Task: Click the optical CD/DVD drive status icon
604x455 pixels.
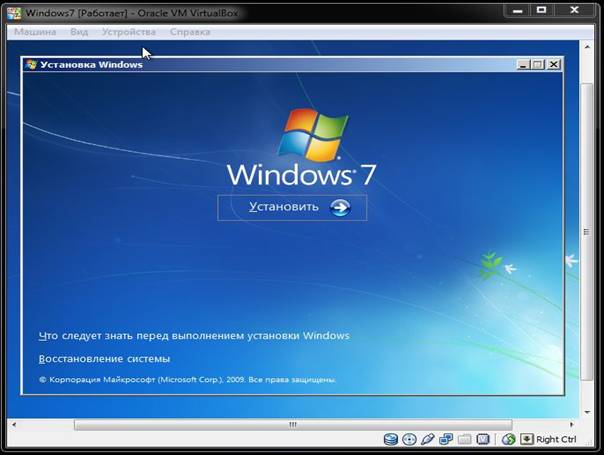Action: point(409,439)
